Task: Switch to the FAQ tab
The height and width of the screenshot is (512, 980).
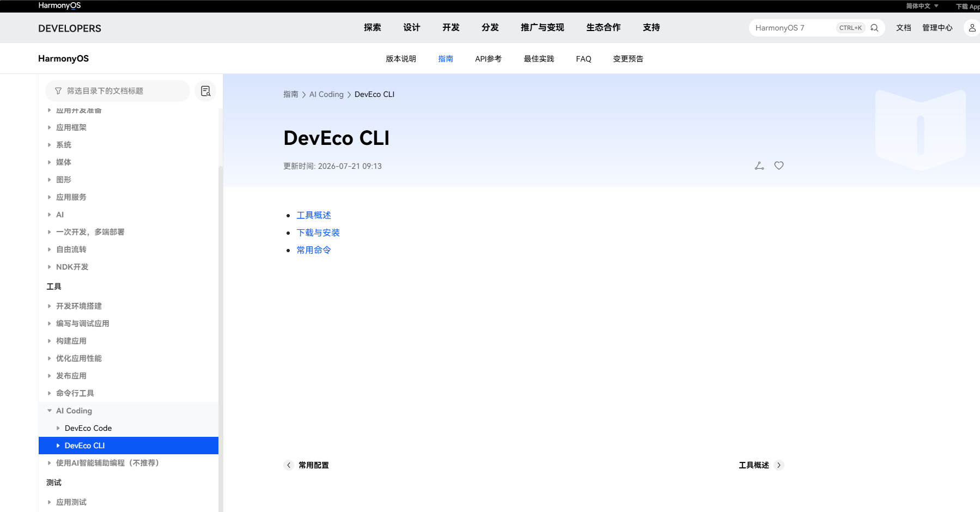Action: coord(583,59)
